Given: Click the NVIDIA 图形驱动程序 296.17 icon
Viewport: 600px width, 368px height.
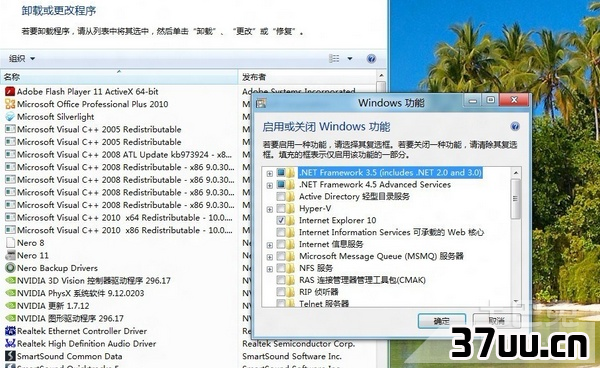Looking at the screenshot, I should point(10,318).
